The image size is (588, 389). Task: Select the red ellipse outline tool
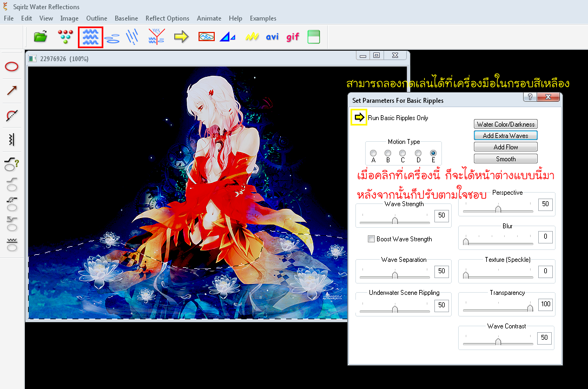tap(11, 67)
